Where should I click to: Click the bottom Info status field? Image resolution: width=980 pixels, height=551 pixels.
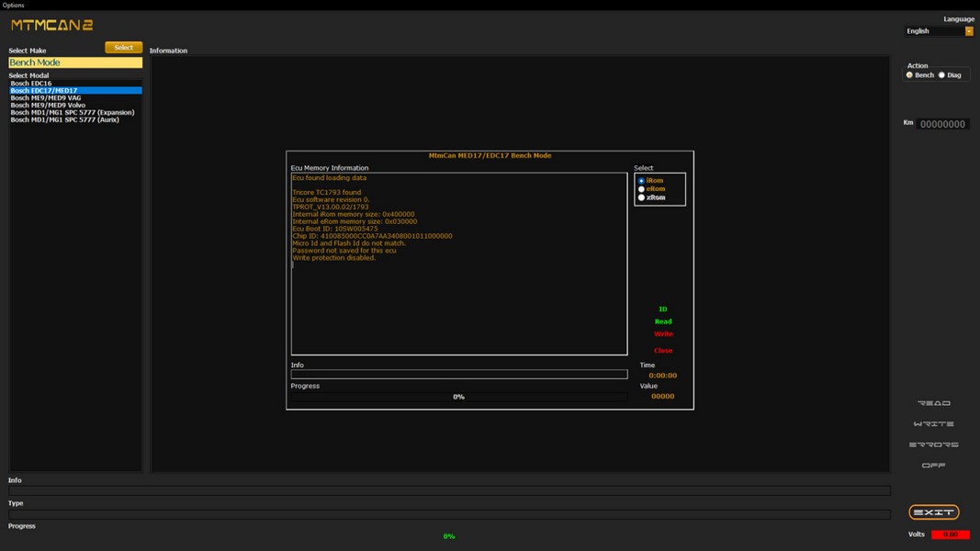(x=449, y=491)
